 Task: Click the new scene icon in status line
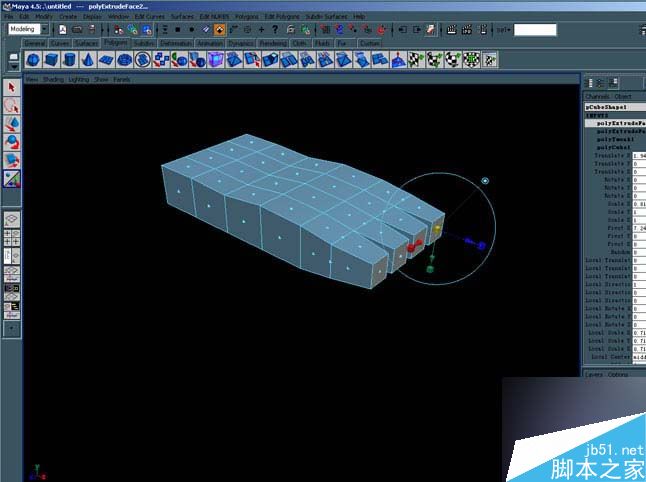[63, 29]
